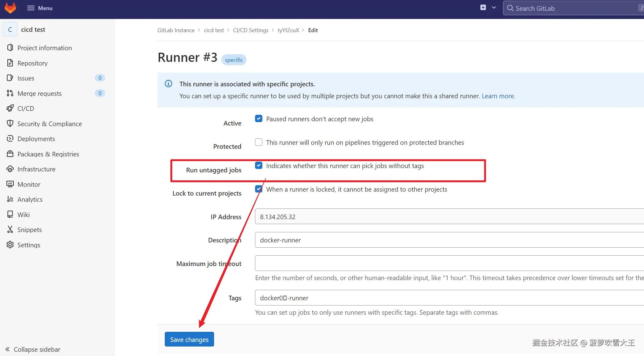Open CI/CD rocket icon

click(x=10, y=108)
